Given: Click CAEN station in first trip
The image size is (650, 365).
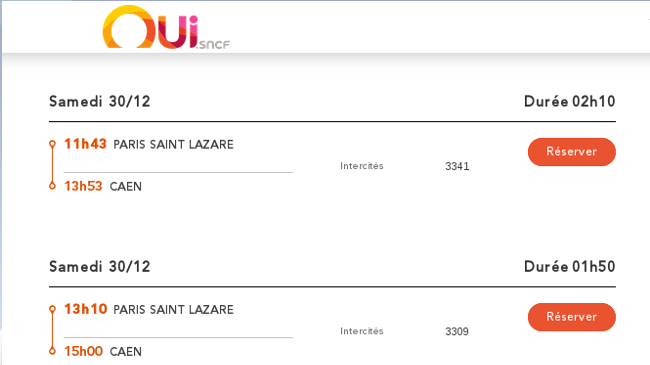Looking at the screenshot, I should click(x=126, y=187).
